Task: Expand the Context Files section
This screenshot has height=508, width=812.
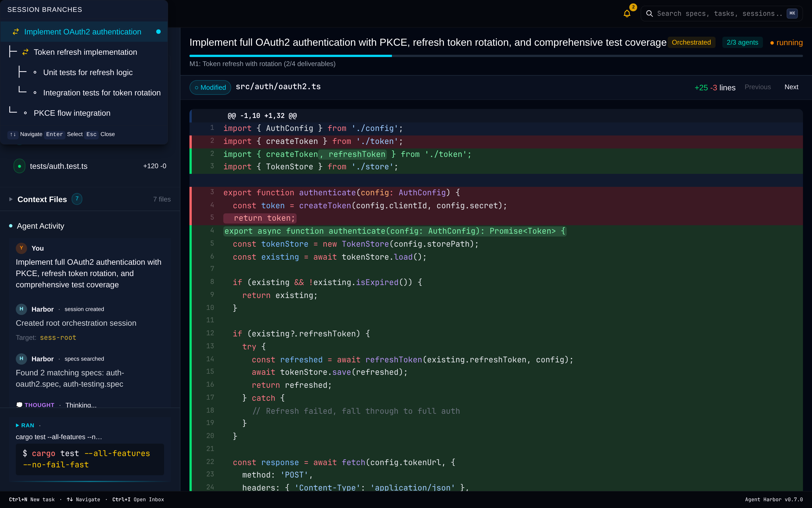Action: click(11, 199)
